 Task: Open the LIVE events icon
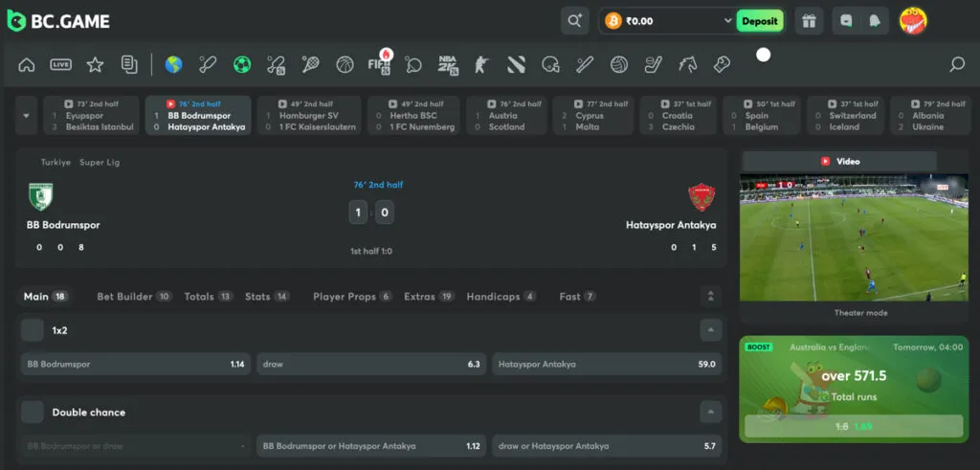pos(60,64)
